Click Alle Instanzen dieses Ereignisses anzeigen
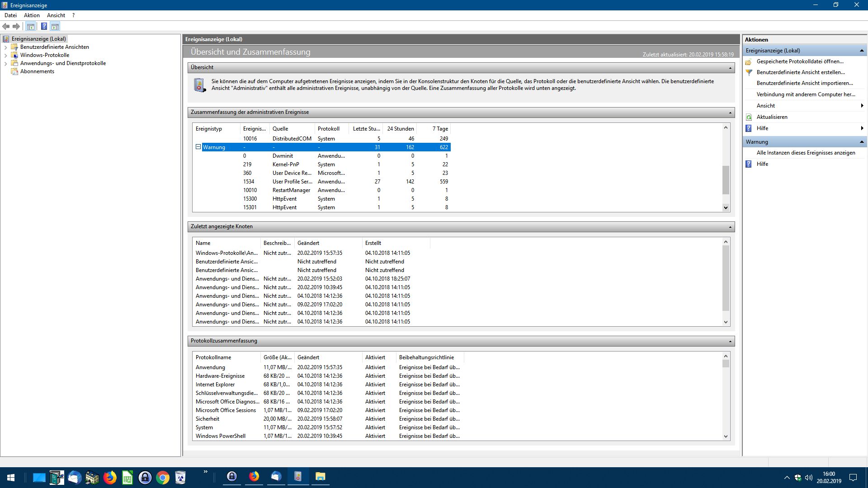This screenshot has height=488, width=868. pyautogui.click(x=806, y=153)
